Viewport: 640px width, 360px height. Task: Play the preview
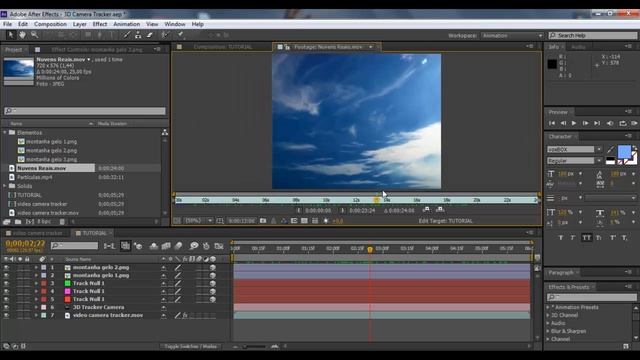(x=574, y=123)
